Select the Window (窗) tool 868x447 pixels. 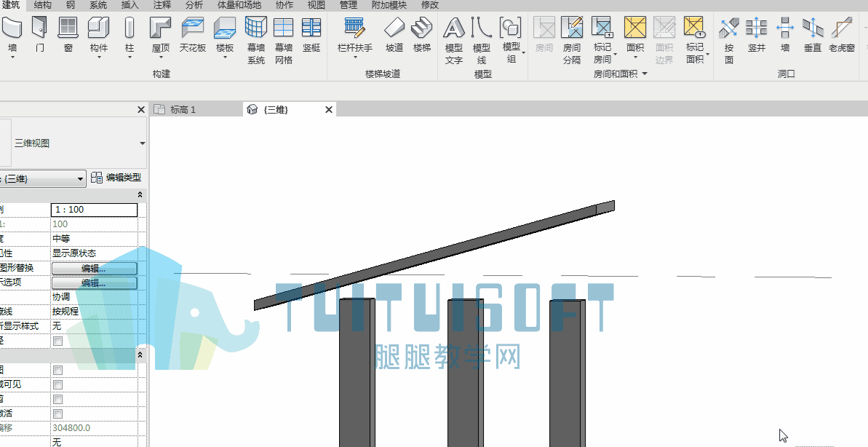68,34
